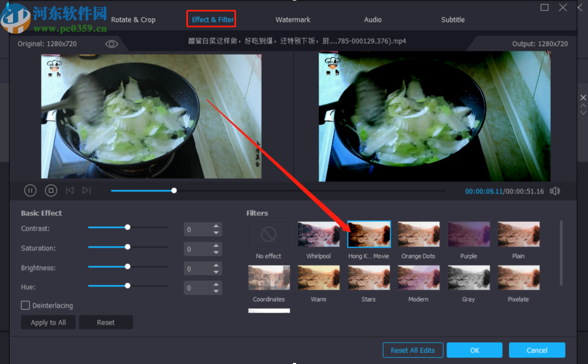Click Reset All Edits
Viewport: 588px width, 364px height.
[413, 350]
